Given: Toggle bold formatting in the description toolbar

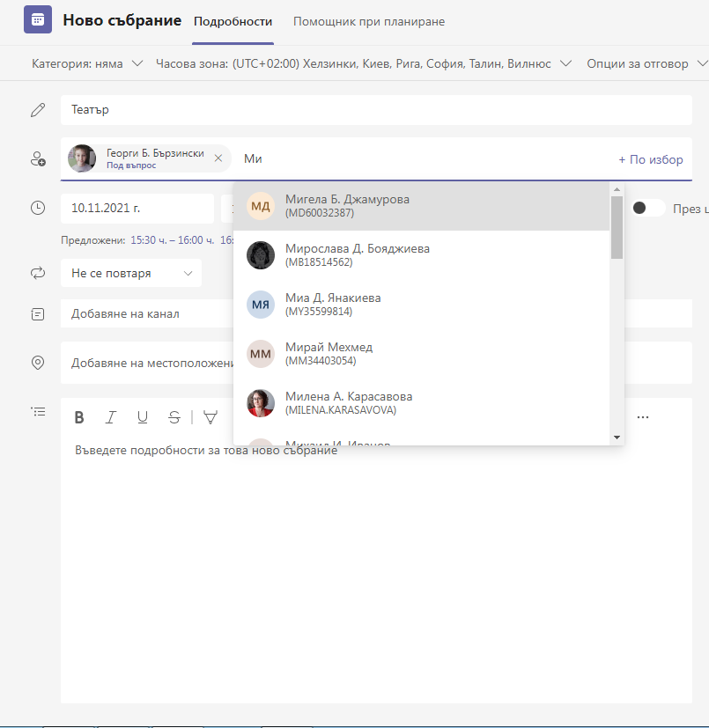Looking at the screenshot, I should pos(79,417).
